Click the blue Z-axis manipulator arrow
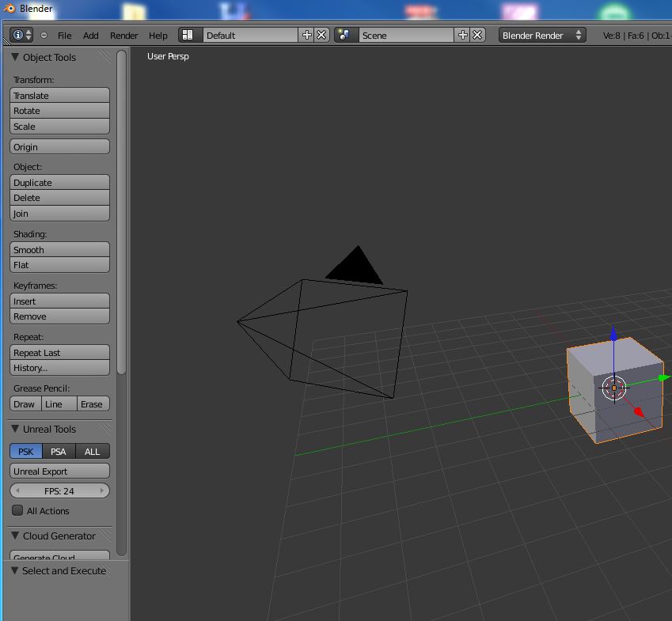672x621 pixels. coord(613,334)
